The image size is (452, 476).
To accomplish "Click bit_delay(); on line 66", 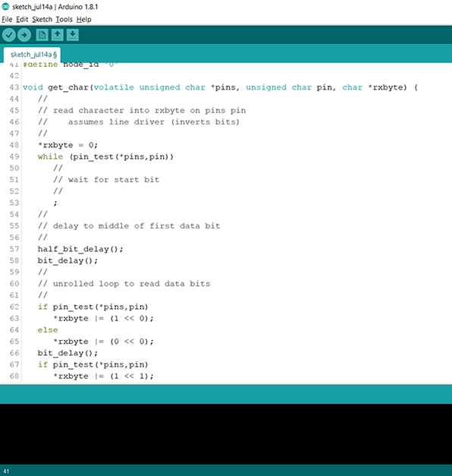I will point(67,353).
